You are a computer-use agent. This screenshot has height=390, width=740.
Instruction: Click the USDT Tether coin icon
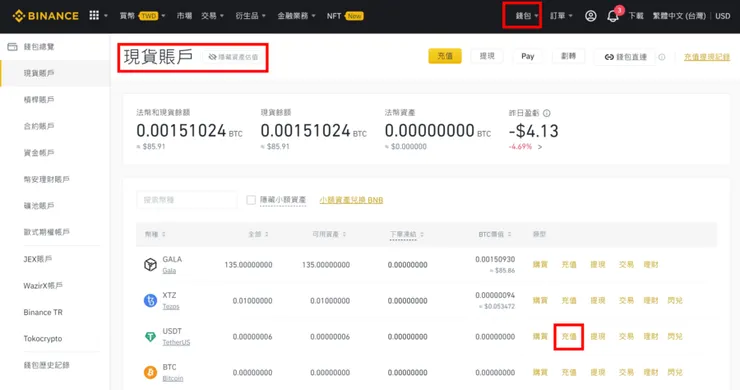(x=150, y=337)
